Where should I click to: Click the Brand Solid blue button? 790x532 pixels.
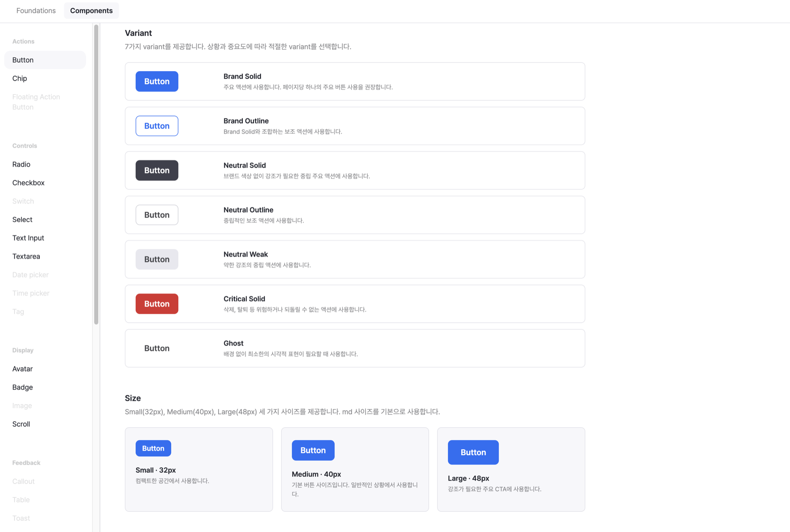(x=157, y=81)
